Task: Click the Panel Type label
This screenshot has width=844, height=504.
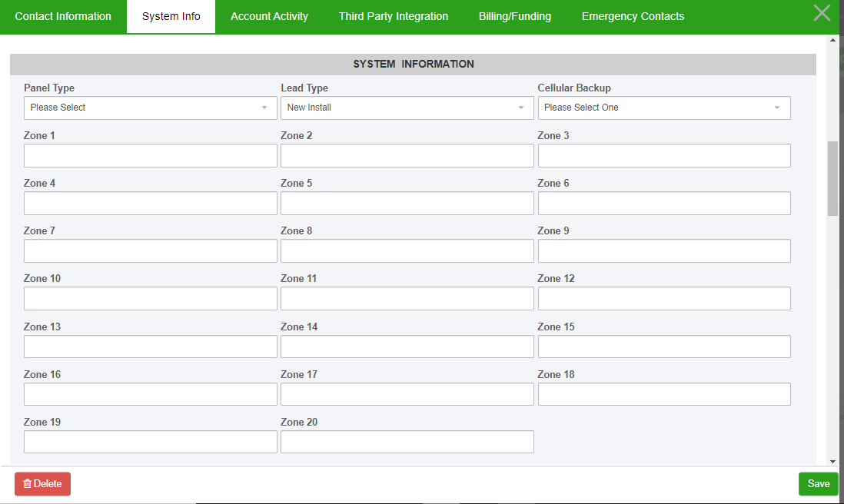Action: click(x=49, y=88)
